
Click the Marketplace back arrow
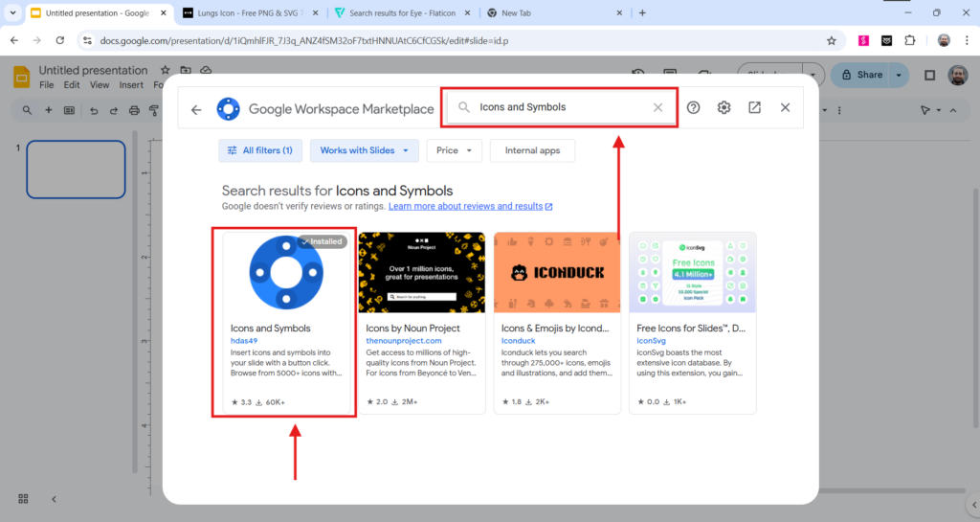tap(196, 109)
